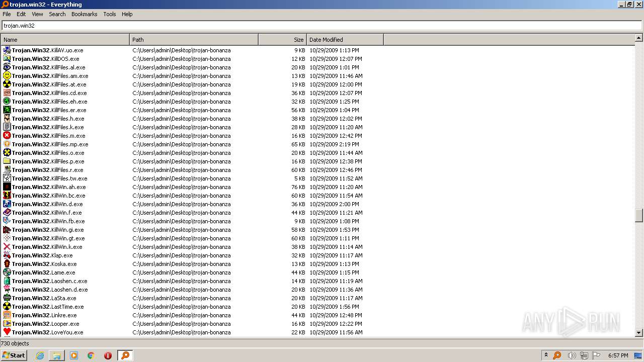Viewport: 644px width, 362px height.
Task: Click the Start button
Action: (x=14, y=355)
